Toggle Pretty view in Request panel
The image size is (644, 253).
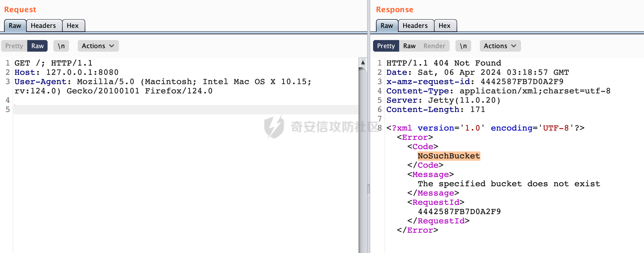pyautogui.click(x=14, y=46)
